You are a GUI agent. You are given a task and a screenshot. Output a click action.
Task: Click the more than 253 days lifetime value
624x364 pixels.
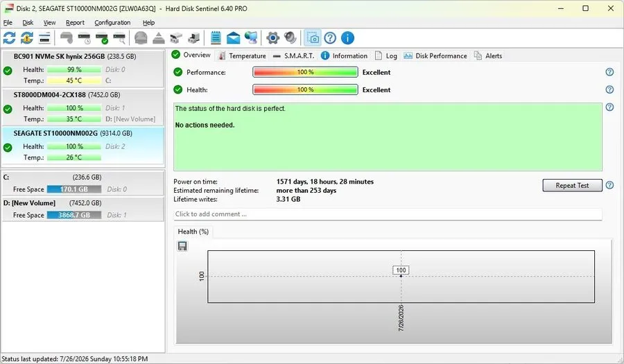click(306, 190)
